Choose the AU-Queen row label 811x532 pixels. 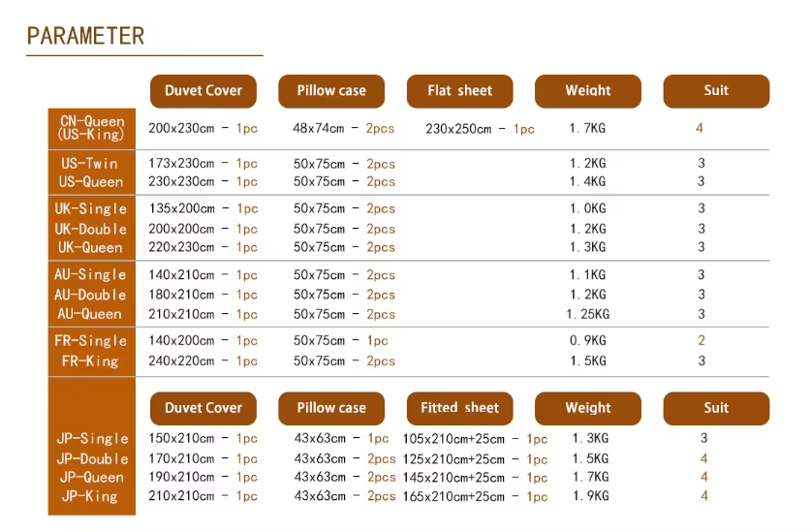click(89, 314)
